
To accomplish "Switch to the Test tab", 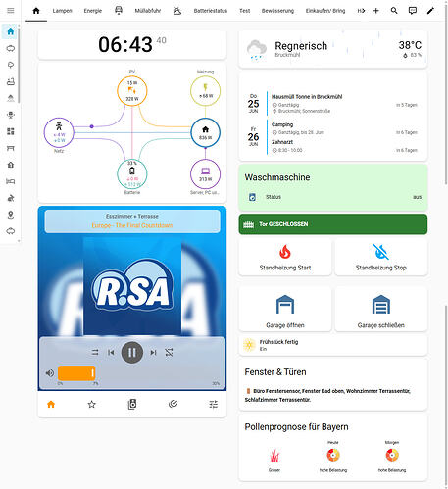I will click(244, 11).
